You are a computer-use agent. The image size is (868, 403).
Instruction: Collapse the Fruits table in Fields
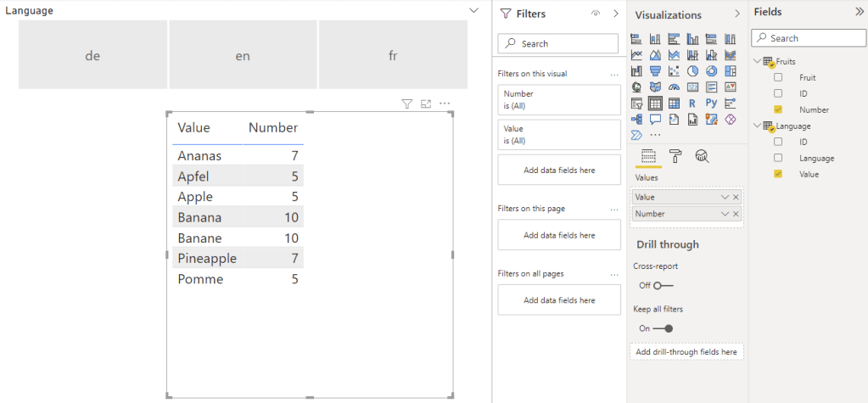point(757,61)
